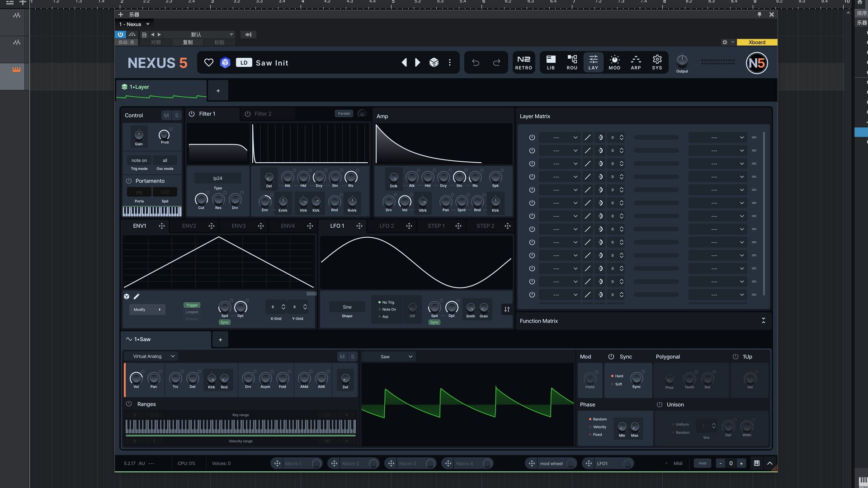This screenshot has height=488, width=868.
Task: Open the Virtual Analog oscillator type dropdown
Action: coord(151,357)
